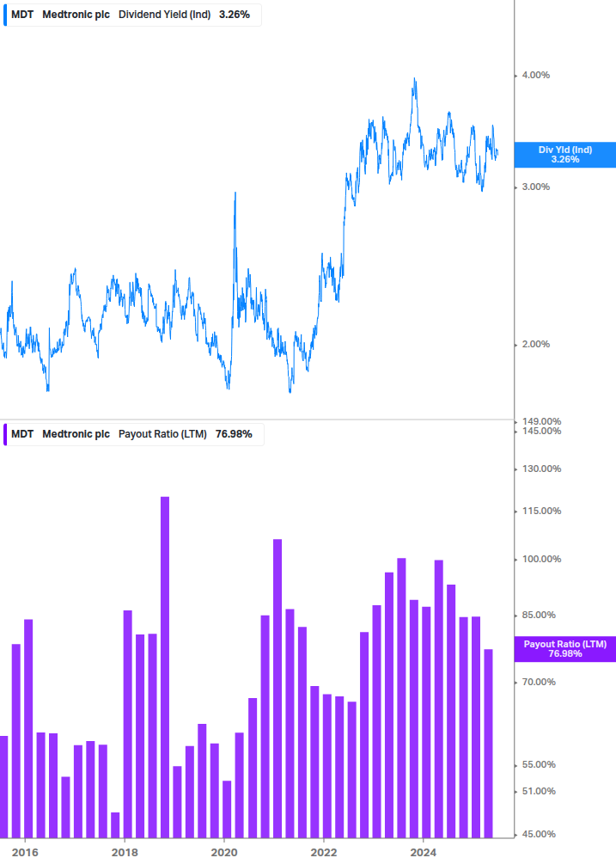Click the MDT ticker in the Payout Ratio legend
The width and height of the screenshot is (616, 864).
tap(22, 434)
